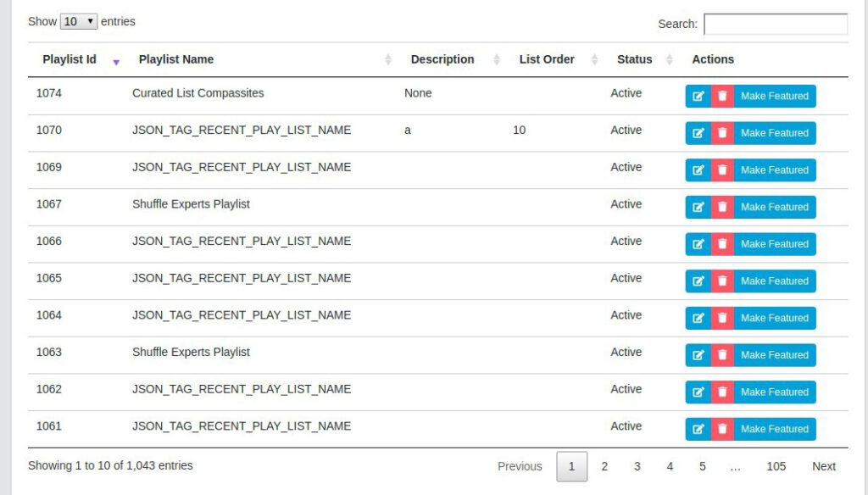Edit playlist 1063 Shuffle Experts Playlist

[698, 355]
